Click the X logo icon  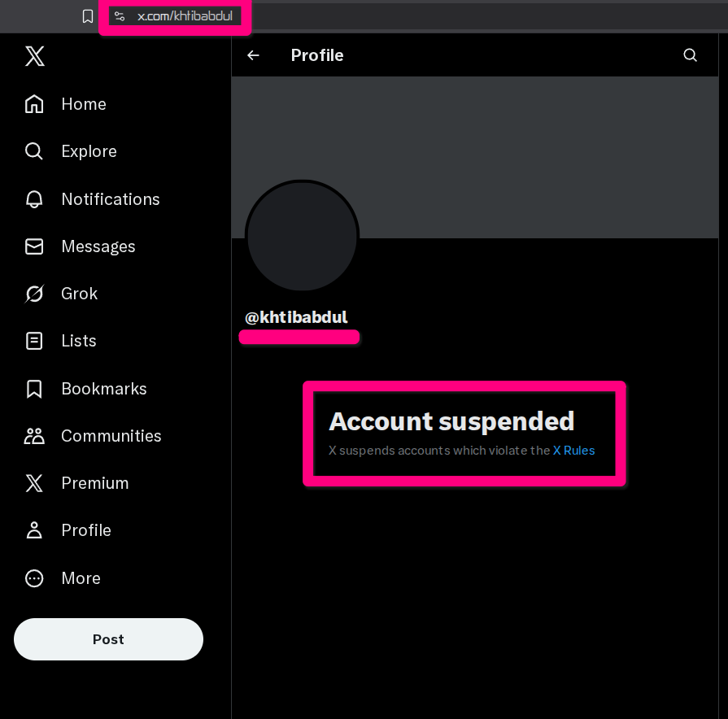click(34, 56)
